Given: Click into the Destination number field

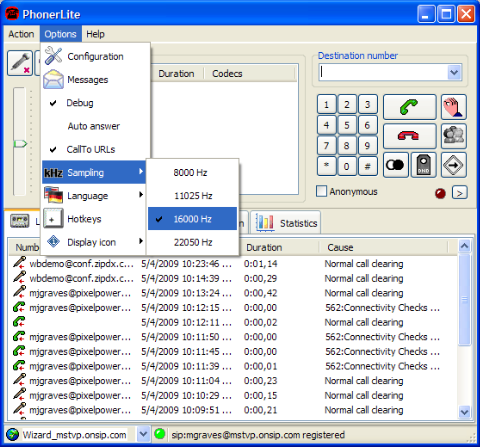Looking at the screenshot, I should (383, 72).
